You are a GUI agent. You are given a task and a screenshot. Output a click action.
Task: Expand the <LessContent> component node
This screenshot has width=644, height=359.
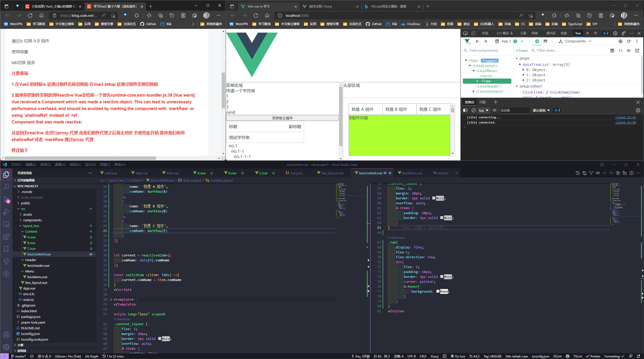pos(474,92)
